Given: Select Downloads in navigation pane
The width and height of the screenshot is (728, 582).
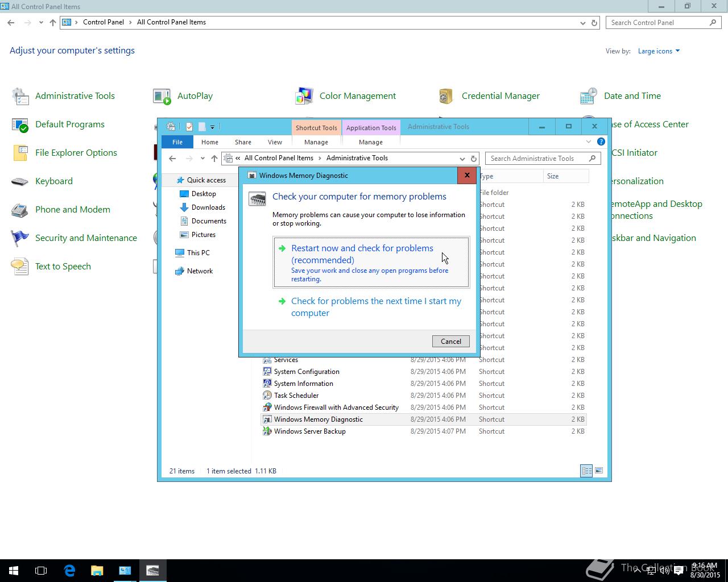Looking at the screenshot, I should 202,207.
